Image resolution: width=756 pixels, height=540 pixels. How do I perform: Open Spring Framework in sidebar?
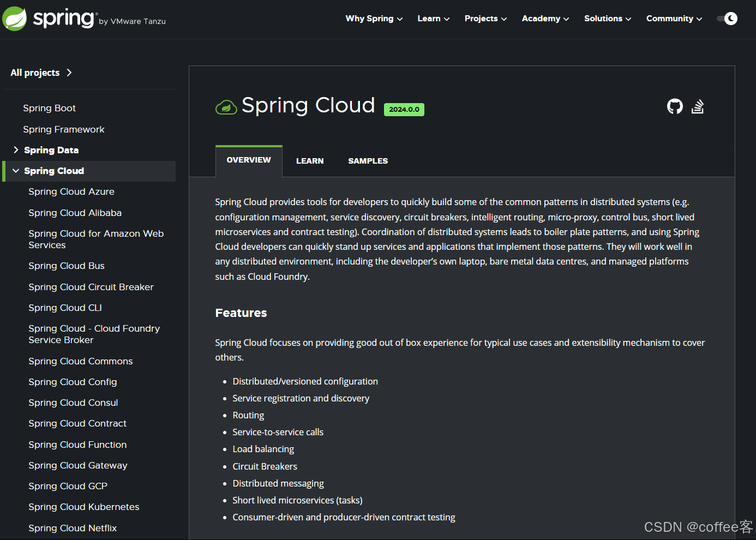point(64,129)
